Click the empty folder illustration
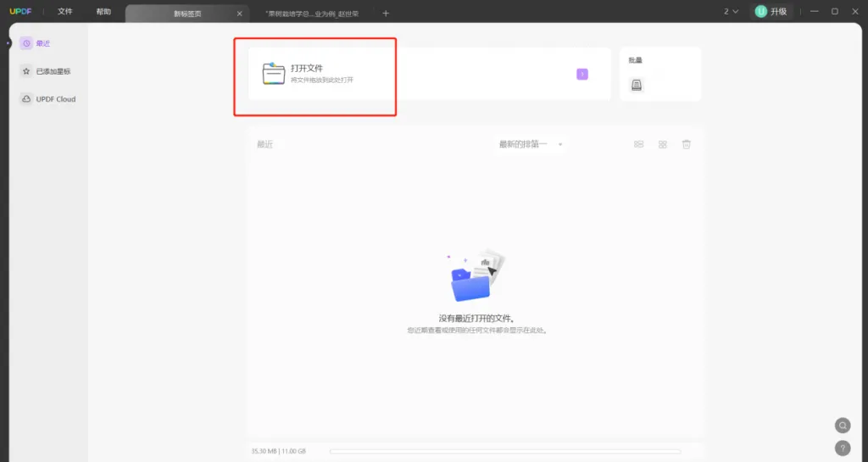The width and height of the screenshot is (868, 462). (476, 275)
